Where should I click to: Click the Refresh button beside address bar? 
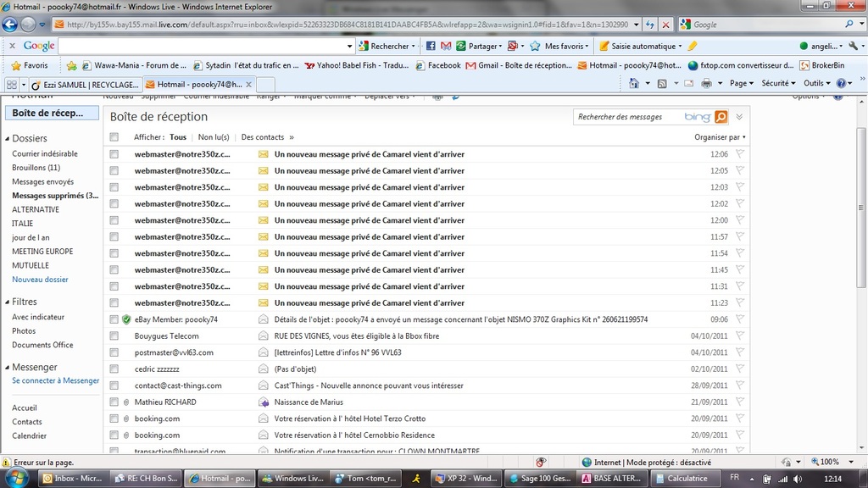point(650,25)
